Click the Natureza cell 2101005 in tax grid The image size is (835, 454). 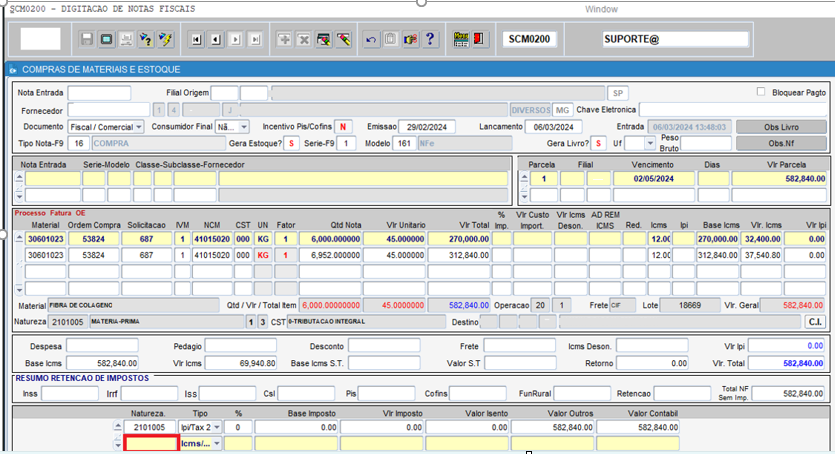click(x=150, y=427)
